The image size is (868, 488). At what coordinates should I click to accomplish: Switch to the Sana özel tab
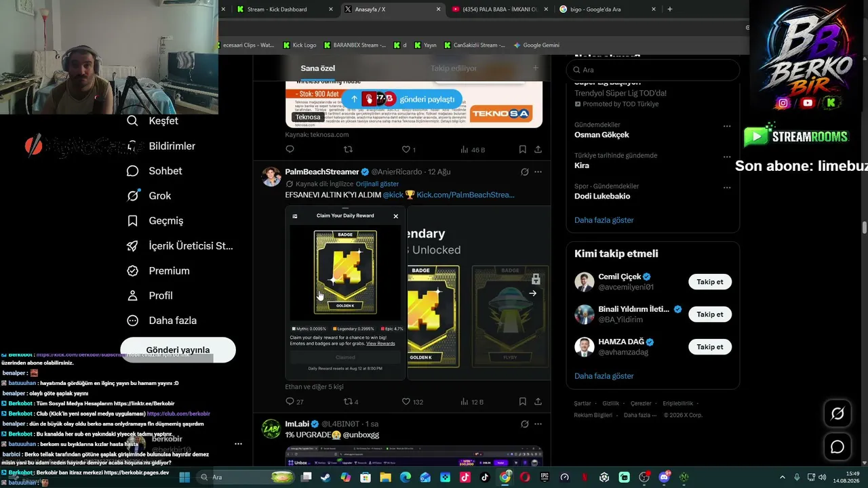tap(318, 68)
